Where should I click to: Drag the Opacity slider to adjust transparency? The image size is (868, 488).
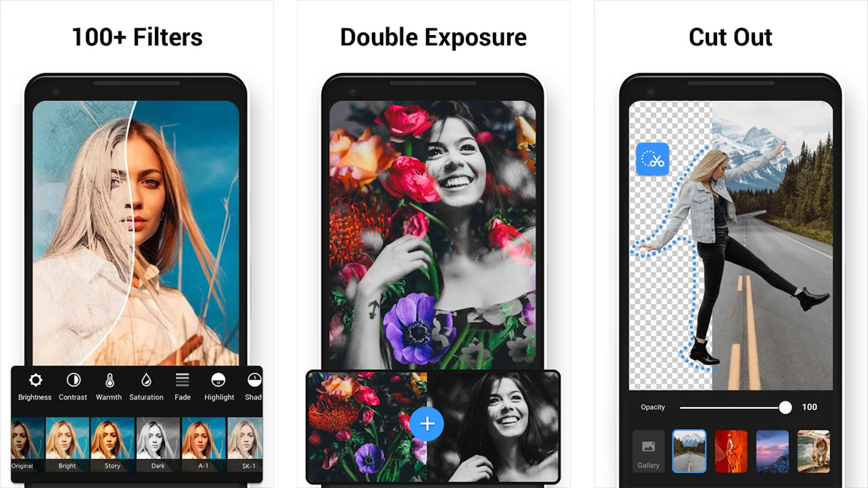tap(784, 406)
